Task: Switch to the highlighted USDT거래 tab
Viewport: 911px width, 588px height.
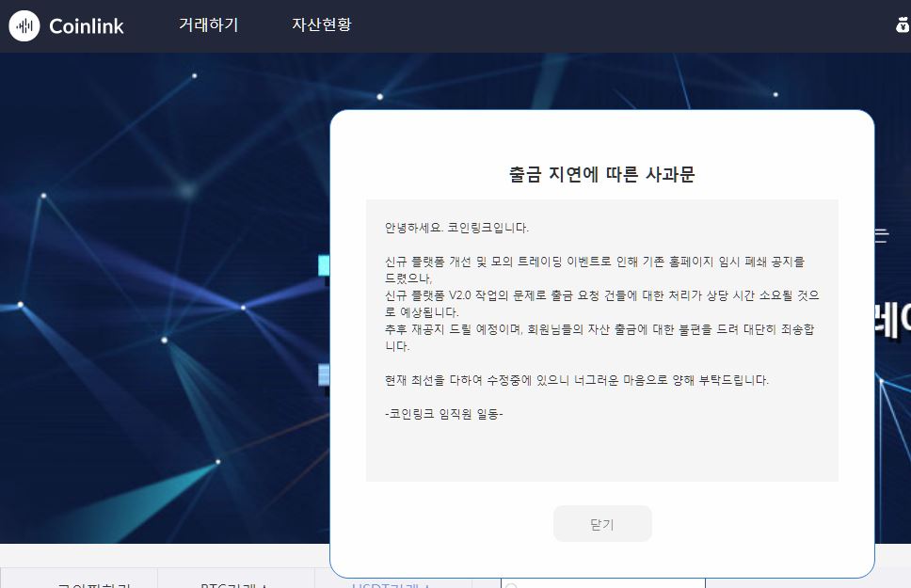Action: (391, 583)
